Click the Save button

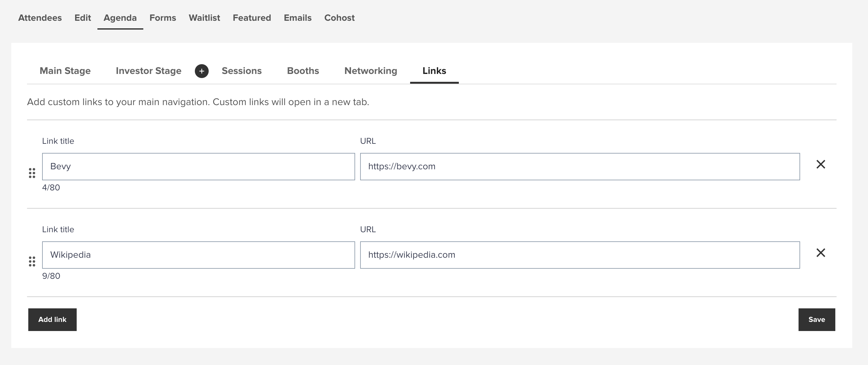[816, 319]
